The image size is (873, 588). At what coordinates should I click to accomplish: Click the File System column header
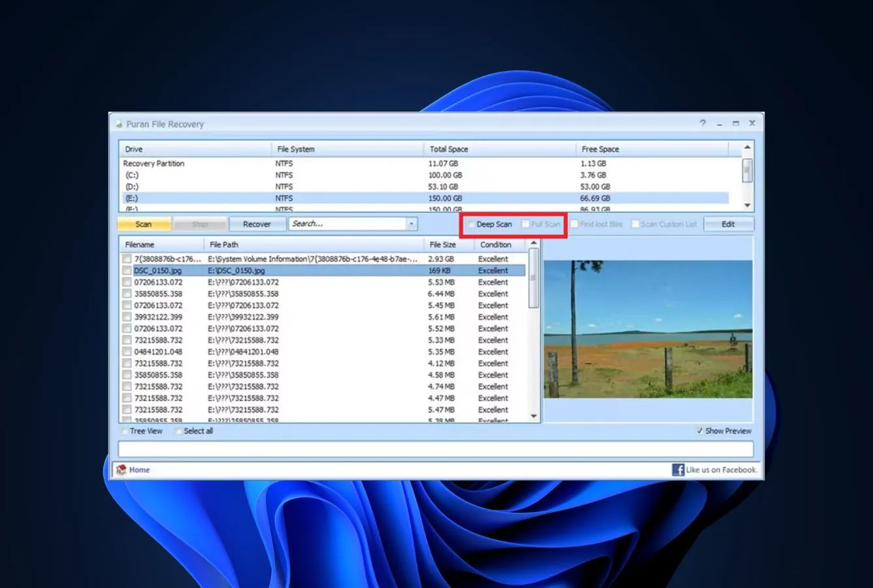click(347, 149)
